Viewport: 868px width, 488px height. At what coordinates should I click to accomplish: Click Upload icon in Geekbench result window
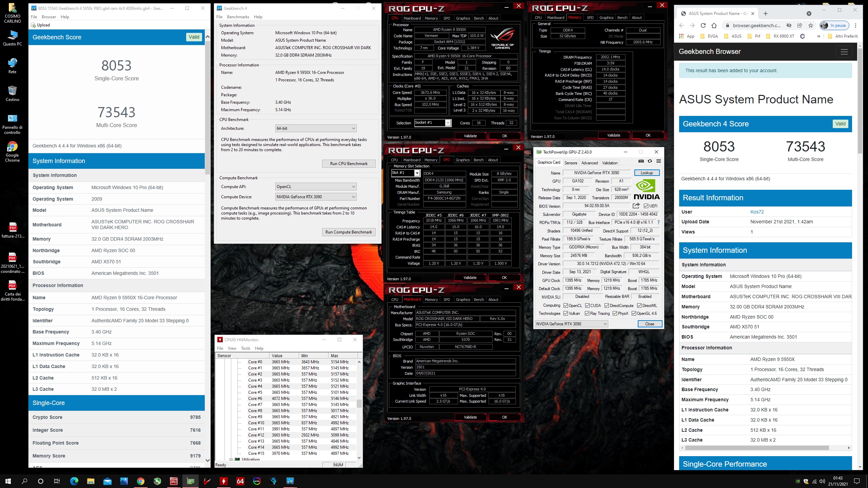click(x=33, y=25)
